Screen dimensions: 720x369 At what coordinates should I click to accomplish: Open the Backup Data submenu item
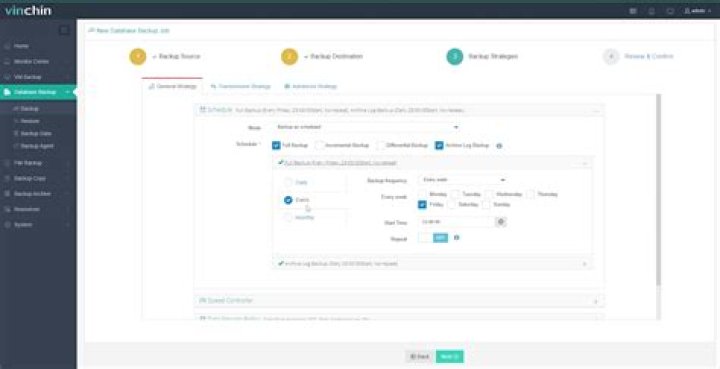click(x=36, y=134)
